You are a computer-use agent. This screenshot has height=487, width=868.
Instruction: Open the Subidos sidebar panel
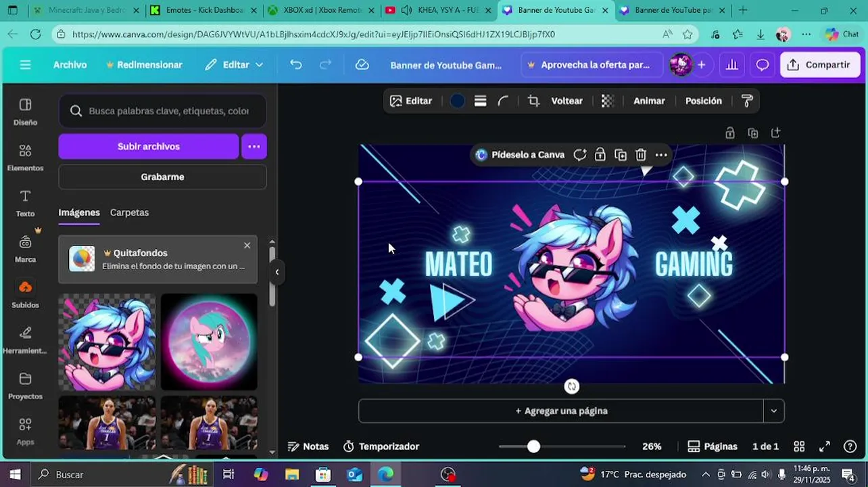pos(25,294)
